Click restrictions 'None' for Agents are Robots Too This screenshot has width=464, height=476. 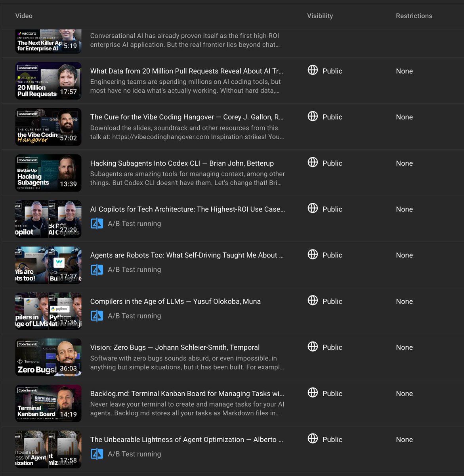point(404,255)
